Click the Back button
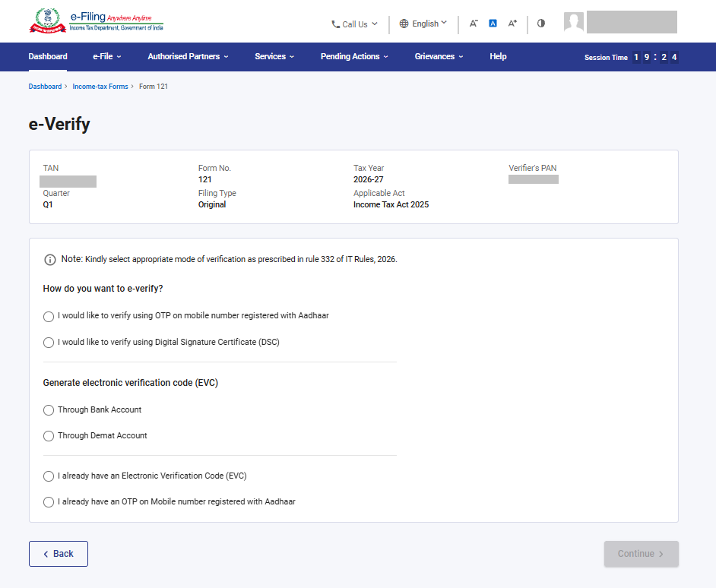The width and height of the screenshot is (716, 588). tap(59, 554)
